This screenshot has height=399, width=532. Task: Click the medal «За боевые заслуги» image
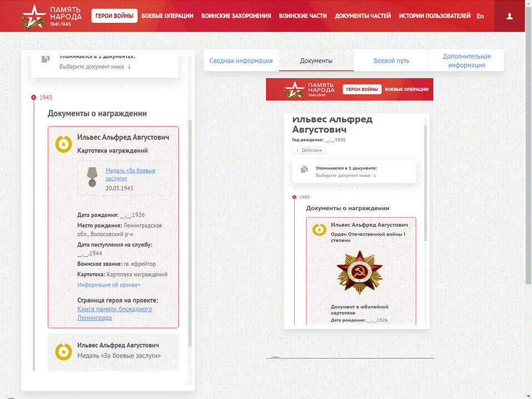click(x=91, y=177)
